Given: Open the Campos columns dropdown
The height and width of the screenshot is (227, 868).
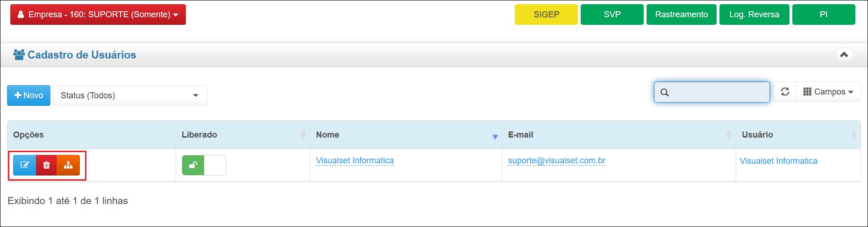Looking at the screenshot, I should click(828, 92).
